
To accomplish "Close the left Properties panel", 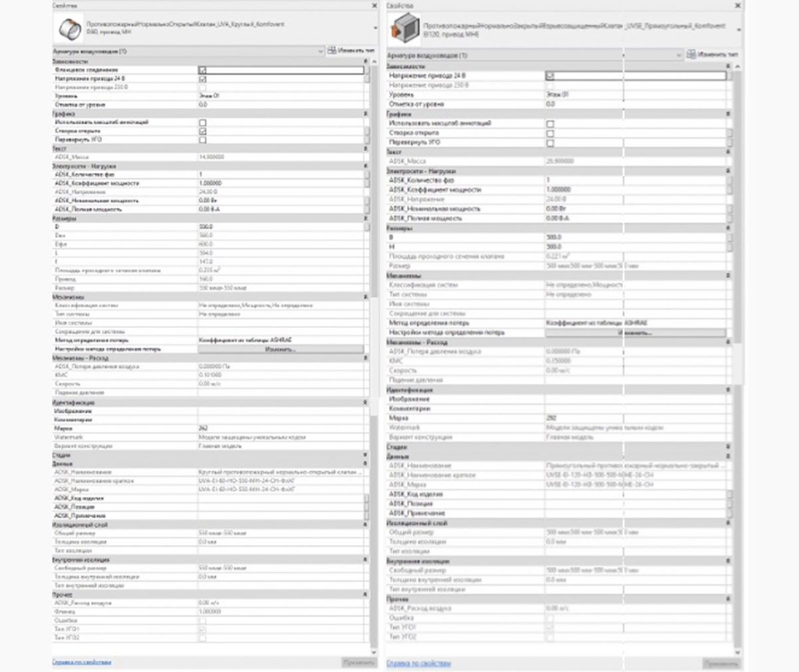I will click(x=374, y=6).
